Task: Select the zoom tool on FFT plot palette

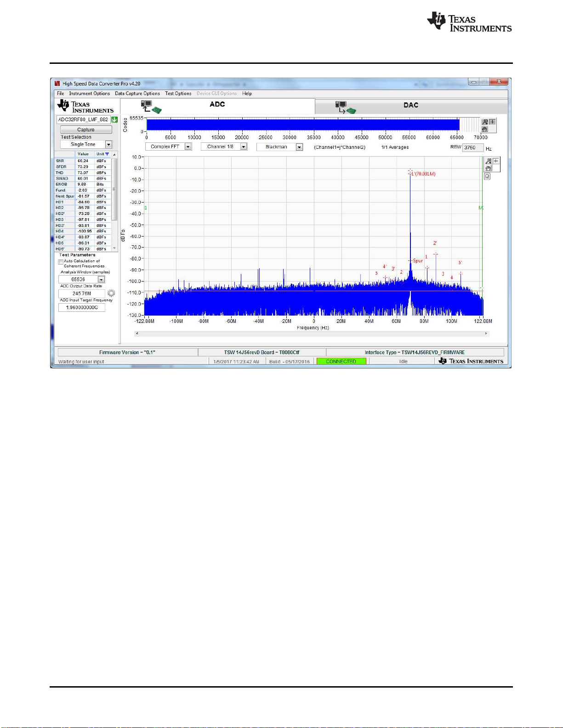Action: coord(489,161)
